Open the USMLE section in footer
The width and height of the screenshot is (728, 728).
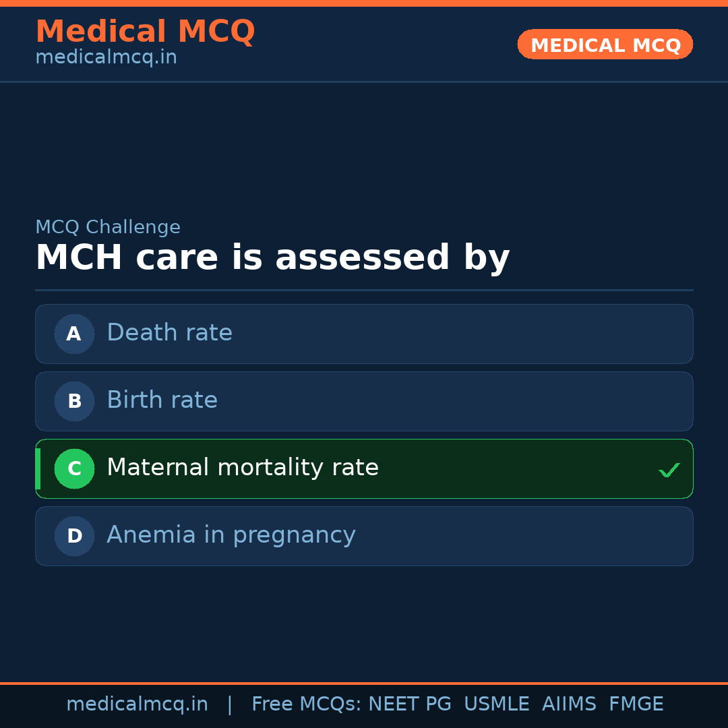497,704
